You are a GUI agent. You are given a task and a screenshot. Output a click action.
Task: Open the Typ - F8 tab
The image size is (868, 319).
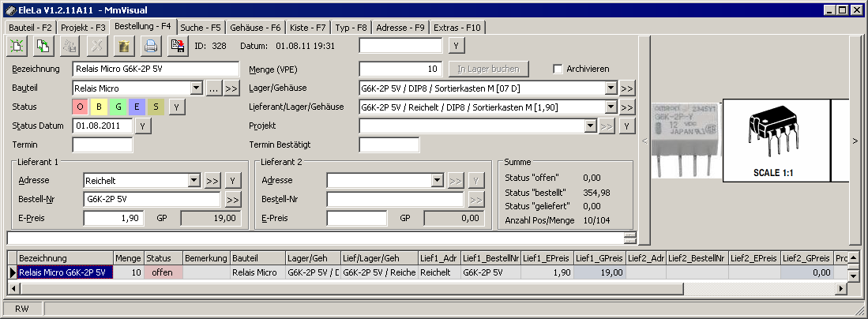tap(351, 27)
